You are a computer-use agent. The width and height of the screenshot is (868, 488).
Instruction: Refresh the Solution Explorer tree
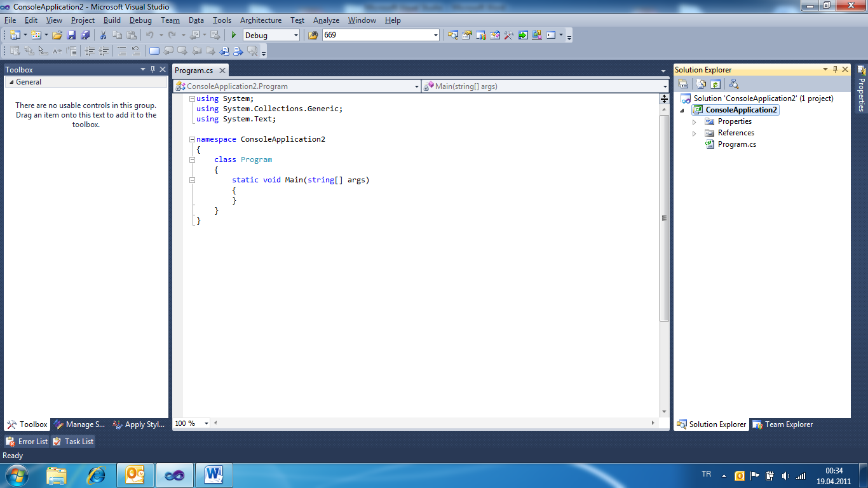coord(715,84)
